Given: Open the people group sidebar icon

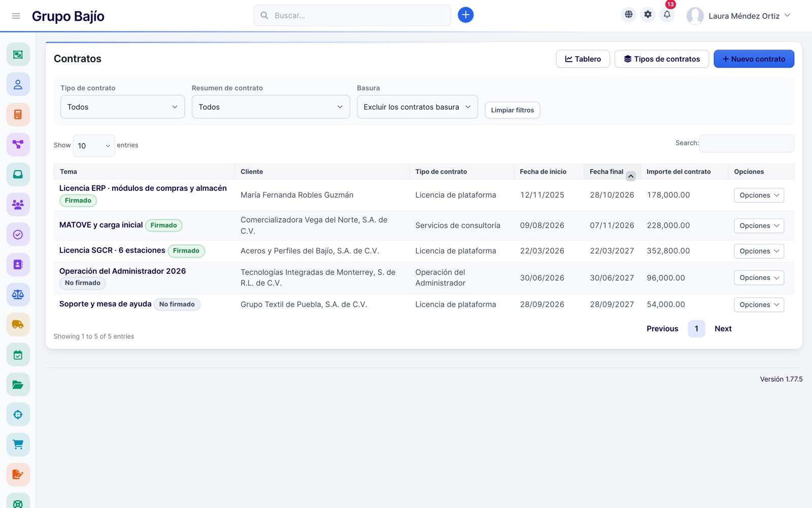Looking at the screenshot, I should click(18, 204).
